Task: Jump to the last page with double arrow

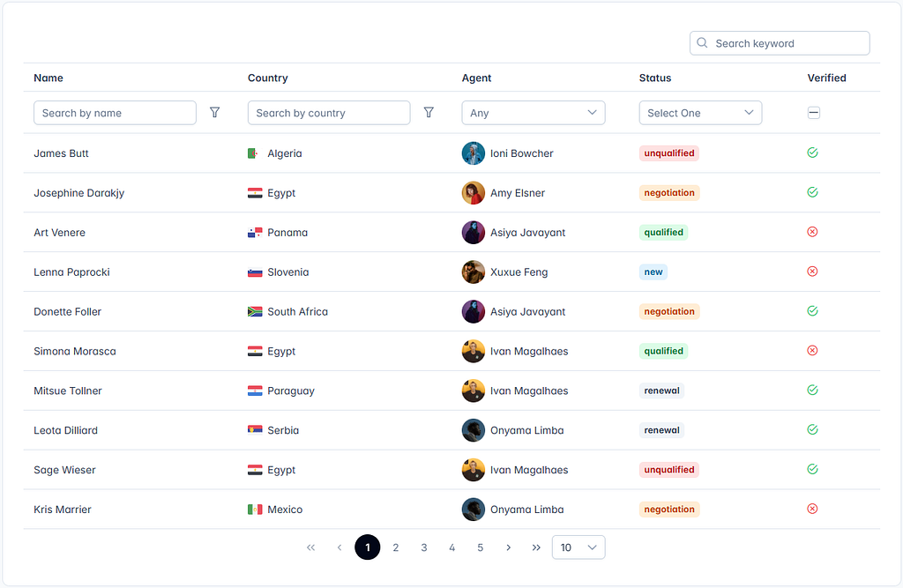Action: (x=536, y=547)
